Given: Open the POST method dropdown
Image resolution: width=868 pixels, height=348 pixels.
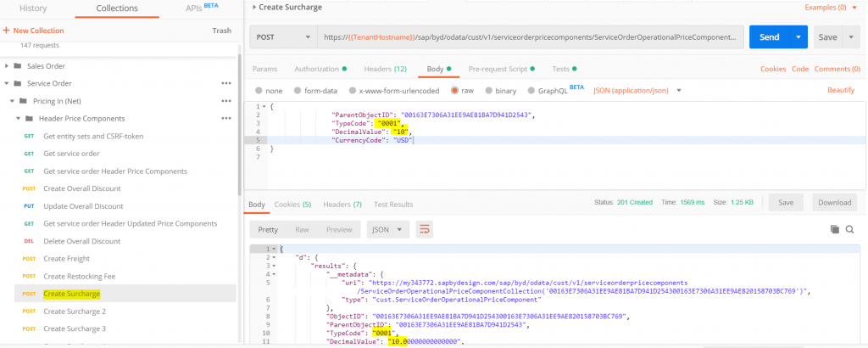Looking at the screenshot, I should [x=283, y=37].
